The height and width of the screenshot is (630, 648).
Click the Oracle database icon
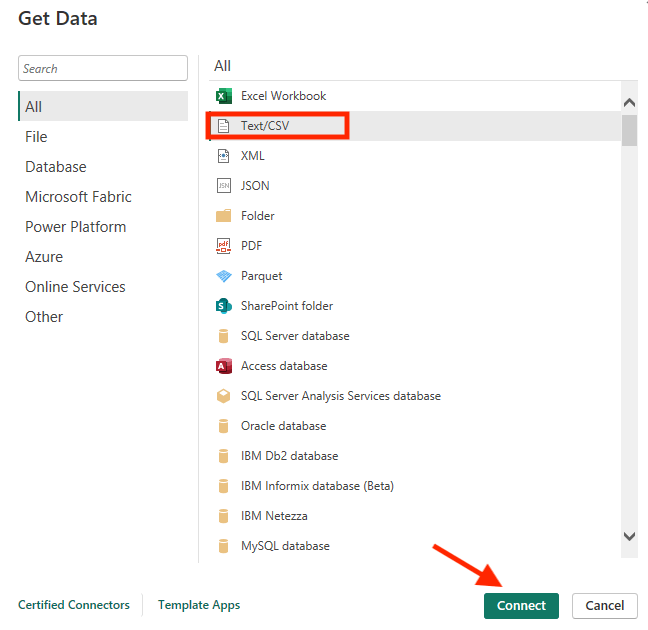(x=224, y=426)
